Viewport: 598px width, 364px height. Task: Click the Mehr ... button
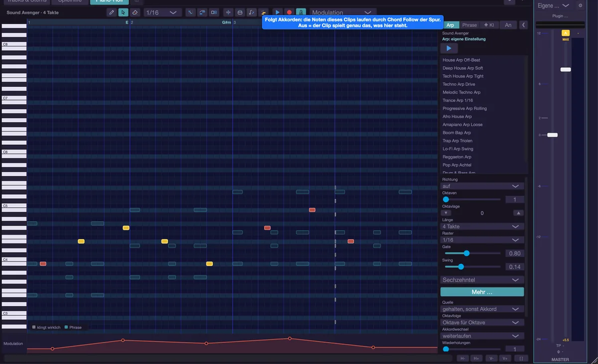[482, 292]
